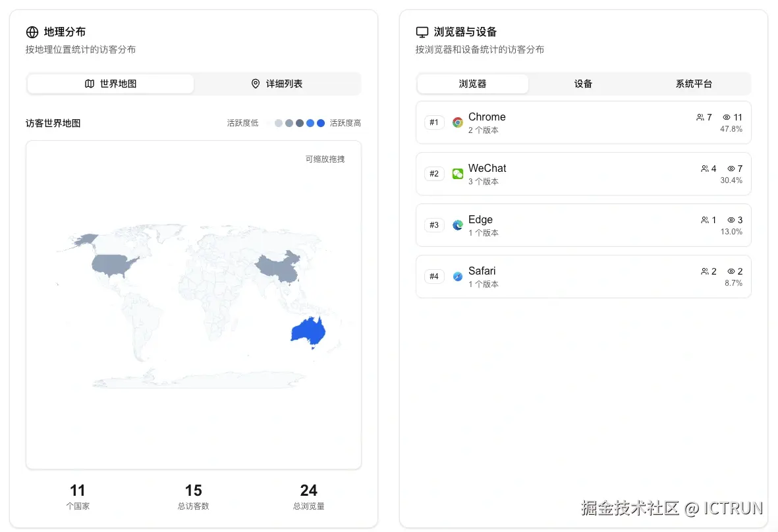Click the 活跃度低 legend label

[242, 123]
